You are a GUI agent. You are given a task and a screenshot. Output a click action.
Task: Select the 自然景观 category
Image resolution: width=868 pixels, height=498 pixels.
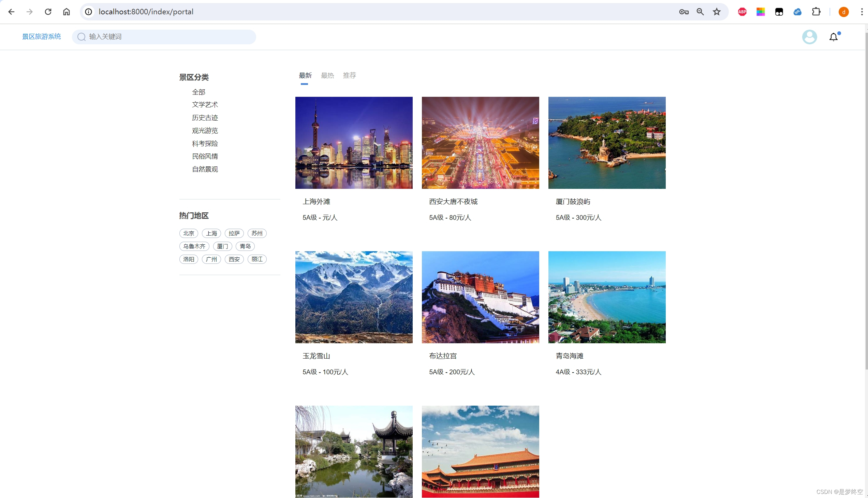tap(205, 169)
